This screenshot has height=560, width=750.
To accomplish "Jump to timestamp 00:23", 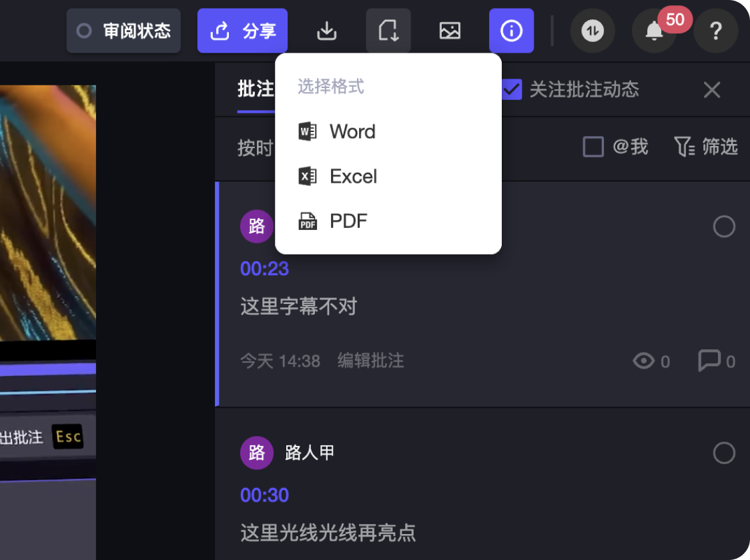I will click(x=264, y=269).
